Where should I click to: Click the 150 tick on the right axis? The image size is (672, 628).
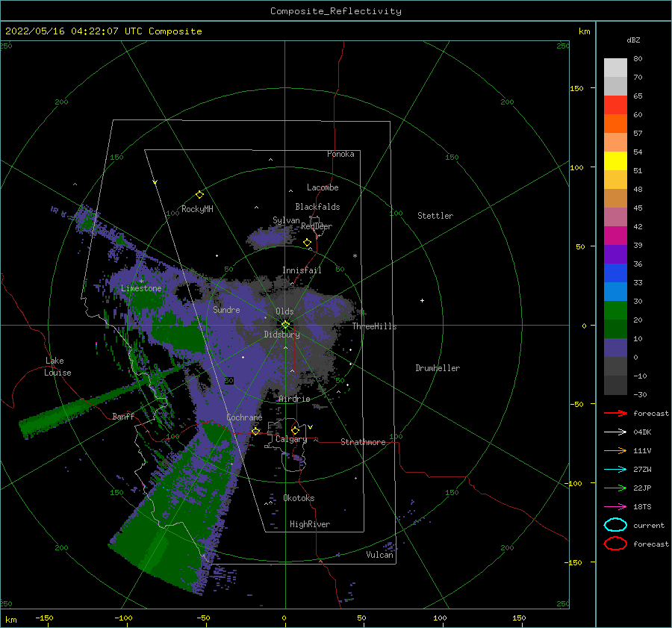[576, 88]
